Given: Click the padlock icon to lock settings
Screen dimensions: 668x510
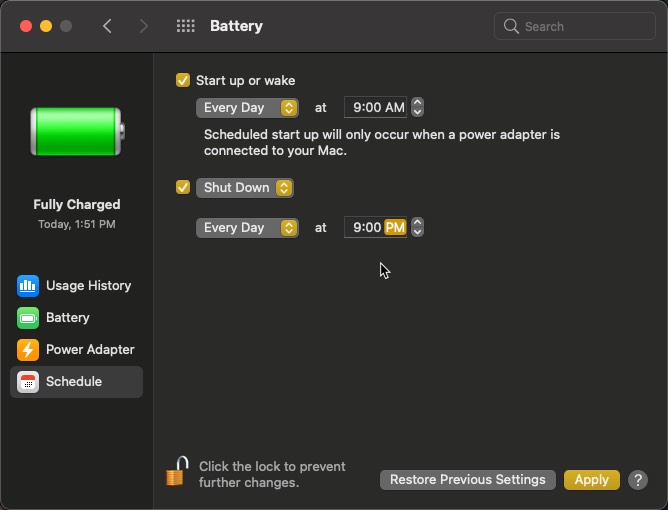Looking at the screenshot, I should coord(177,471).
